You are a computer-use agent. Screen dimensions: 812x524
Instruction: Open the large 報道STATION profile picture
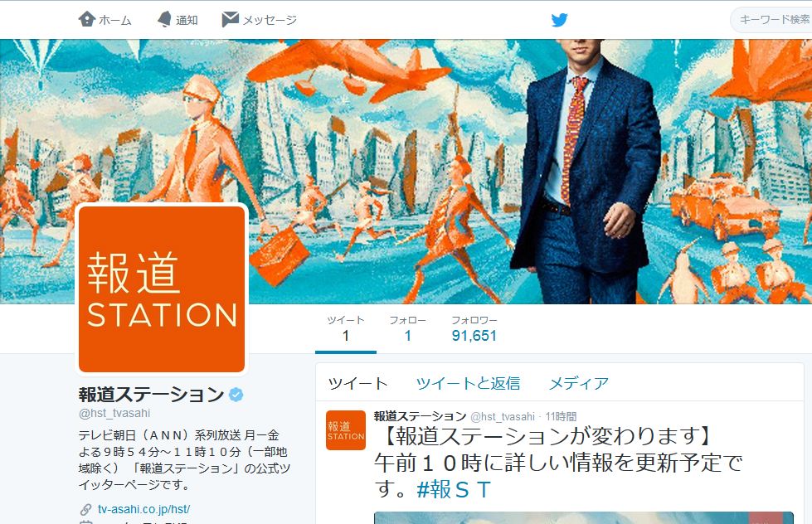[x=162, y=289]
